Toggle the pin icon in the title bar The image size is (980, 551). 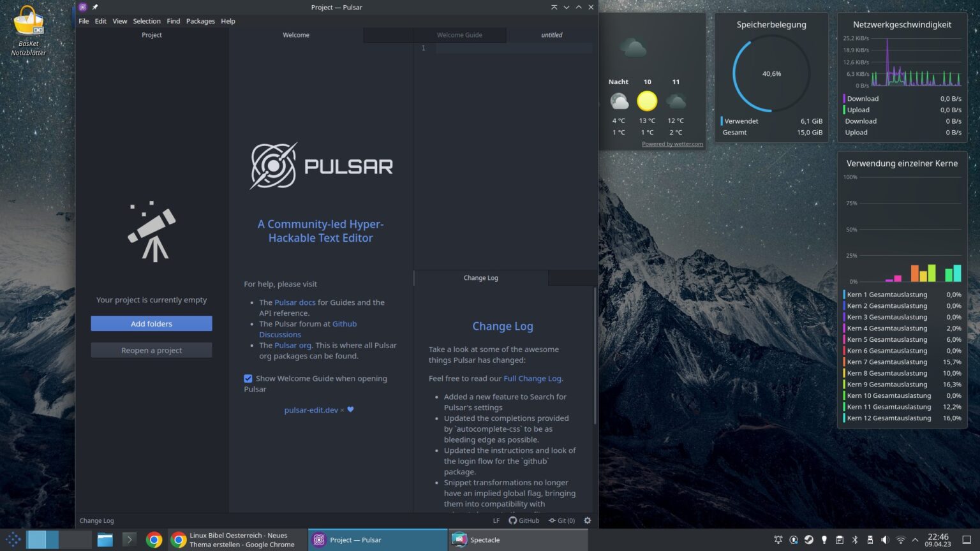coord(94,7)
